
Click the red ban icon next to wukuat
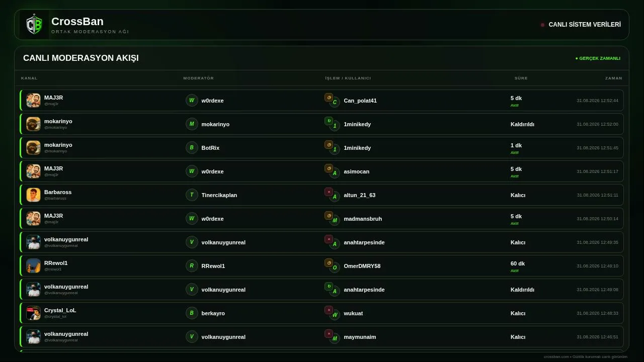pyautogui.click(x=329, y=310)
